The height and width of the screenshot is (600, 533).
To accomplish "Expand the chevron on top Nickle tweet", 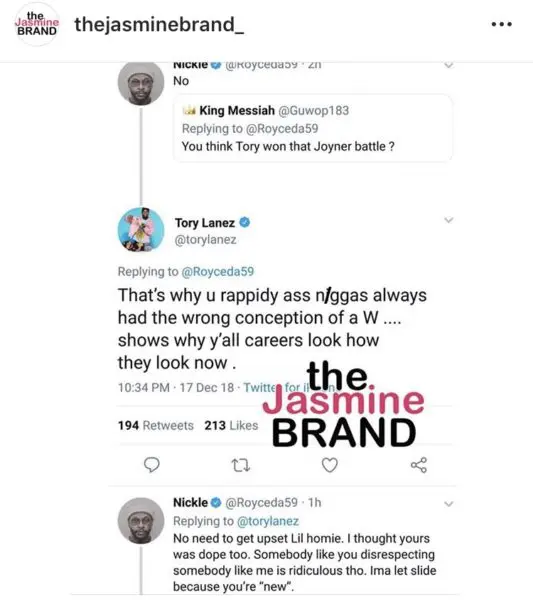I will pos(449,65).
